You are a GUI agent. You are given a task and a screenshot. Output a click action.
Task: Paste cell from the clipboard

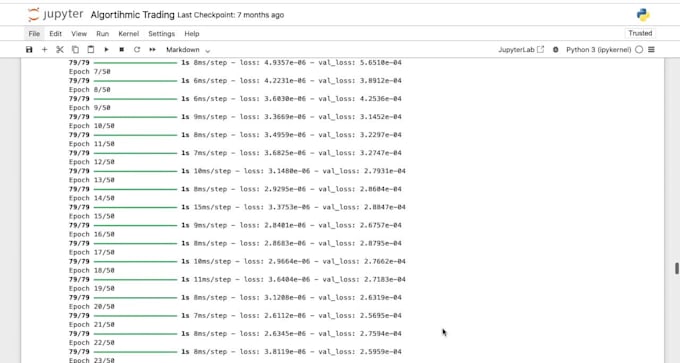pyautogui.click(x=91, y=49)
